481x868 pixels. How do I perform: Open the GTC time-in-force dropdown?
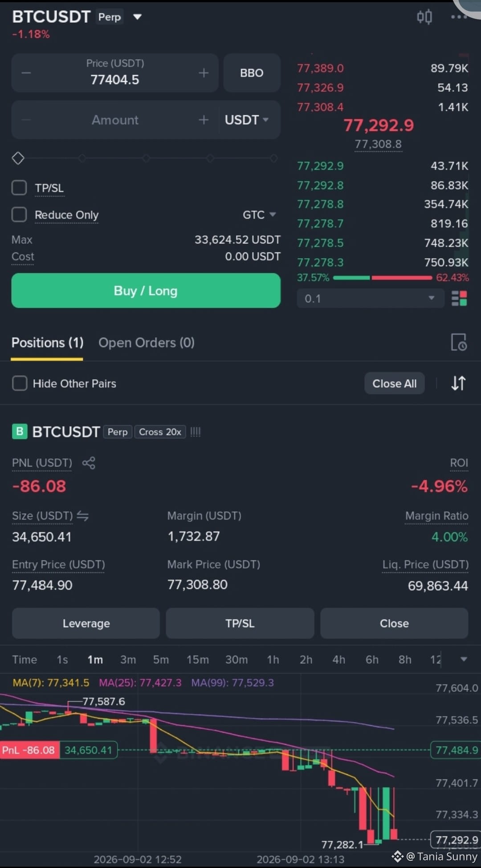click(x=259, y=215)
